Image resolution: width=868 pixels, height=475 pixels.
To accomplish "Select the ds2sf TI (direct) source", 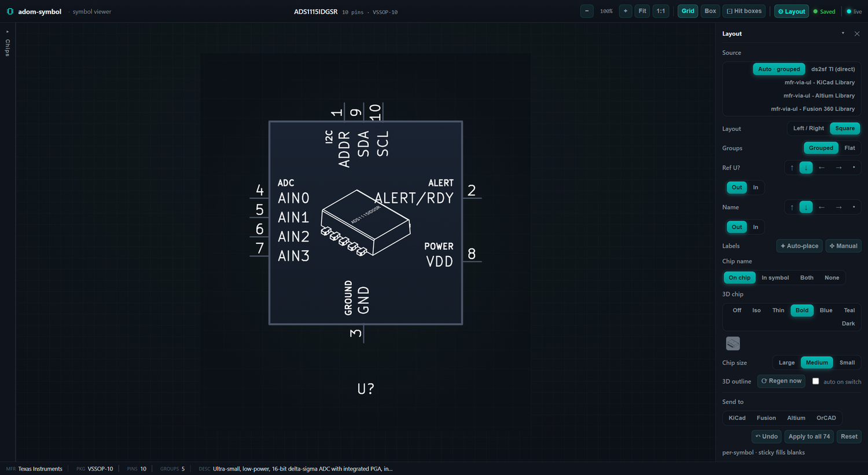I will point(833,69).
